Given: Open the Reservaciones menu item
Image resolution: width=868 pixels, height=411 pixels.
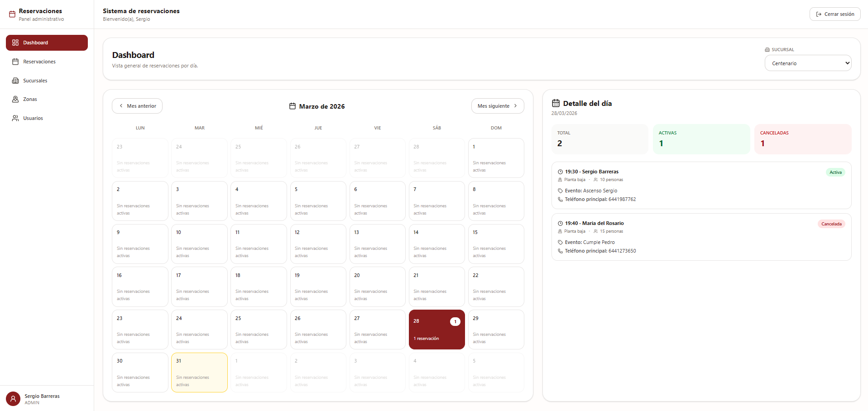Looking at the screenshot, I should (47, 62).
